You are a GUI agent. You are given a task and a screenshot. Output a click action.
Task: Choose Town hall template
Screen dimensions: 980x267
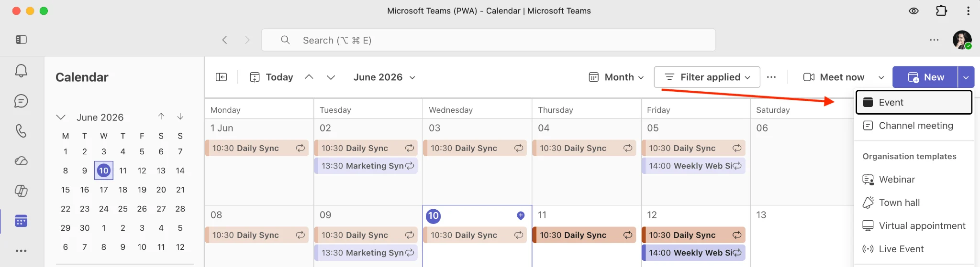914,203
